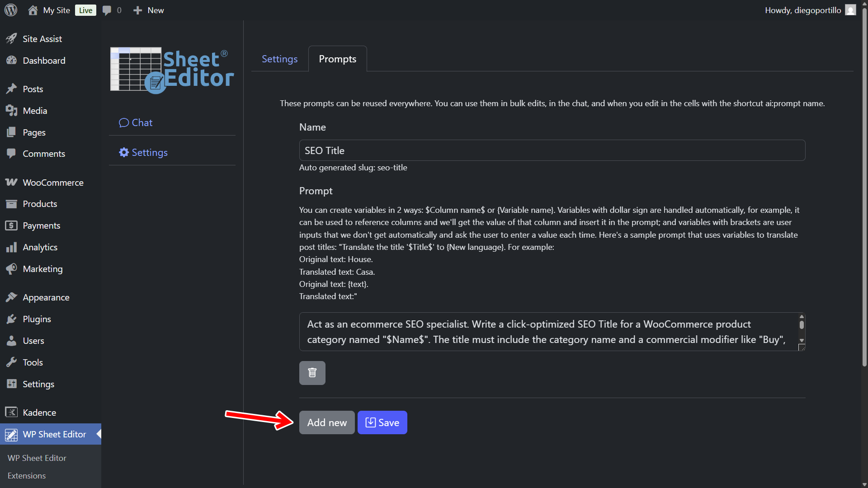Open the Chat link in sidebar
Image resolution: width=868 pixels, height=488 pixels.
click(136, 122)
